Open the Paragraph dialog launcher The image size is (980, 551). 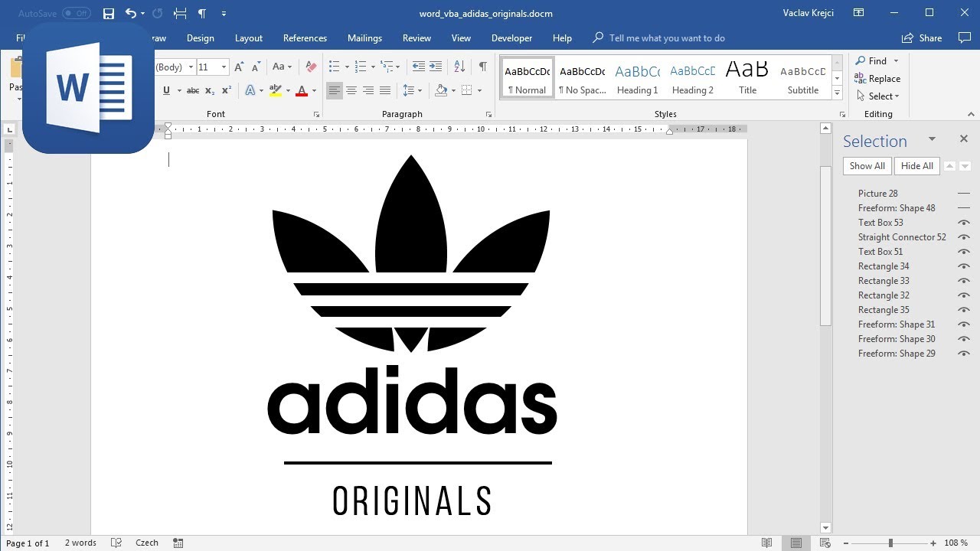click(488, 115)
